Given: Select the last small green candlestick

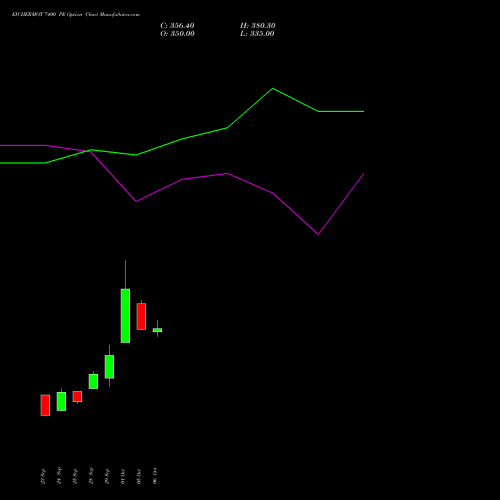Looking at the screenshot, I should coord(157,330).
